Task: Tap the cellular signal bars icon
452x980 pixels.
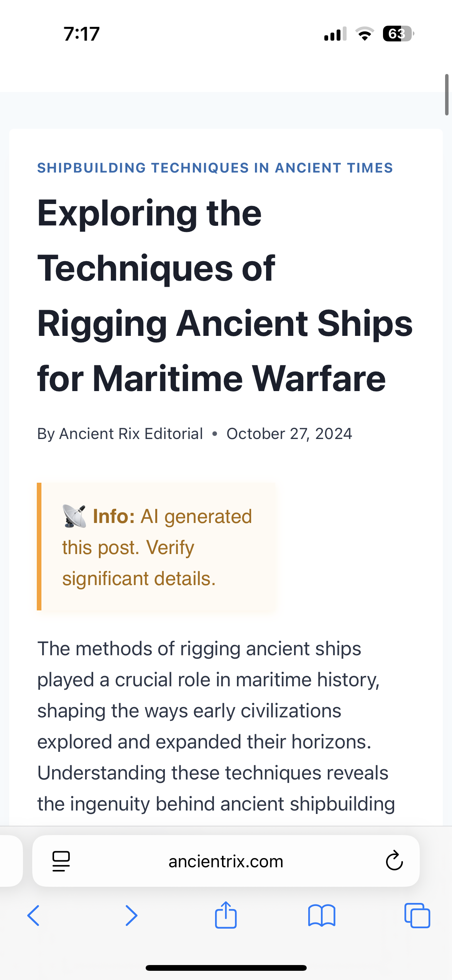Action: [x=335, y=34]
